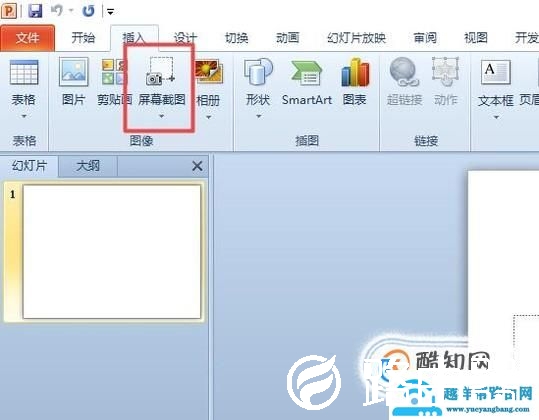The image size is (539, 420).
Task: Expand the 表格 dropdown arrow
Action: tap(24, 117)
